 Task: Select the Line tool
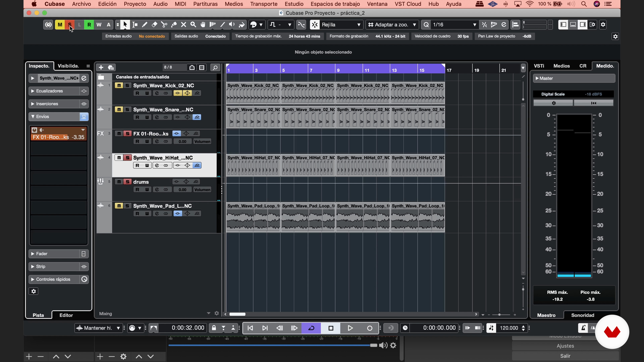pyautogui.click(x=222, y=24)
